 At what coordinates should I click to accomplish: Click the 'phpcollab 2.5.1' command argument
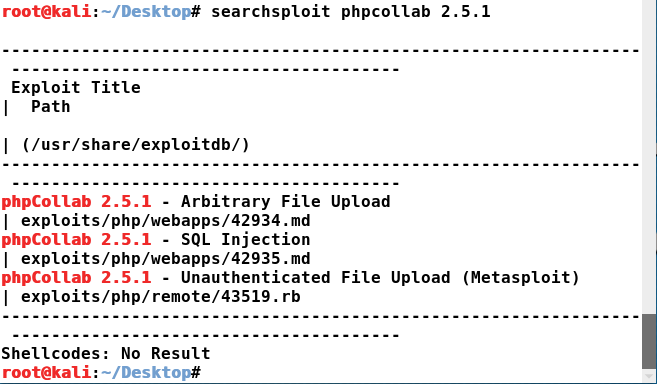coord(416,11)
